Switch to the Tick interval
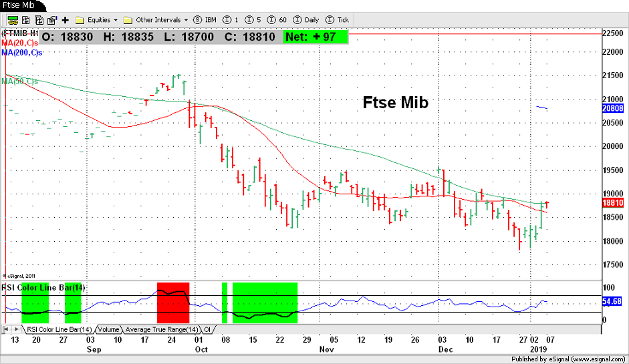Viewport: 629px width, 364px height. 338,20
